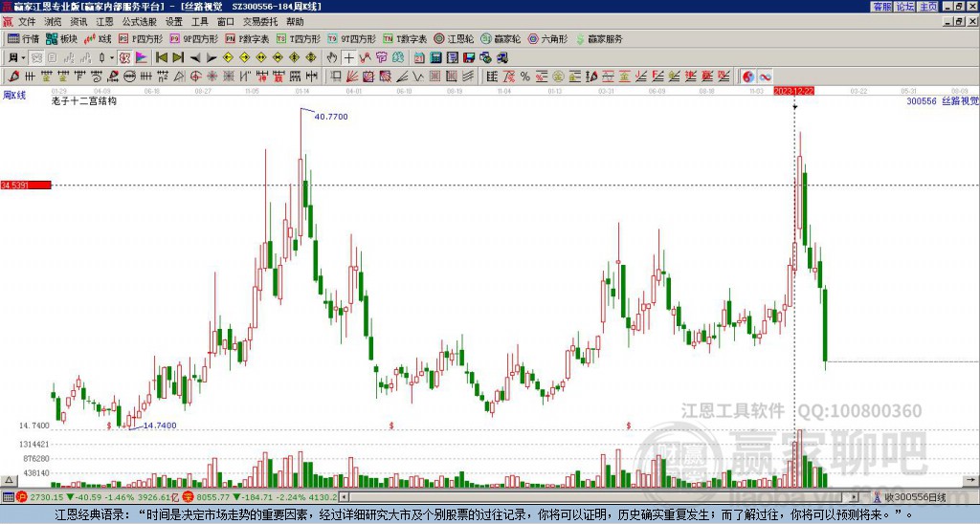The width and height of the screenshot is (980, 524).
Task: Open the P数字表 tool
Action: (x=247, y=38)
